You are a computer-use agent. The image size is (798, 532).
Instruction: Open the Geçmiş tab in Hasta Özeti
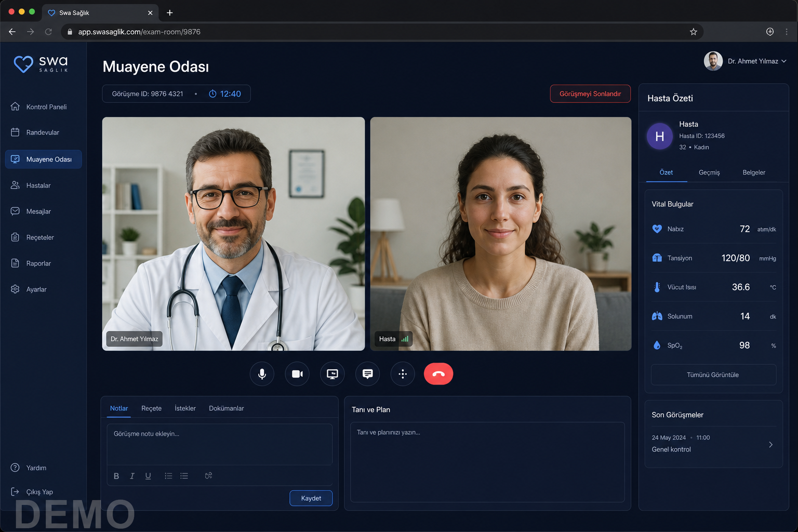coord(709,172)
